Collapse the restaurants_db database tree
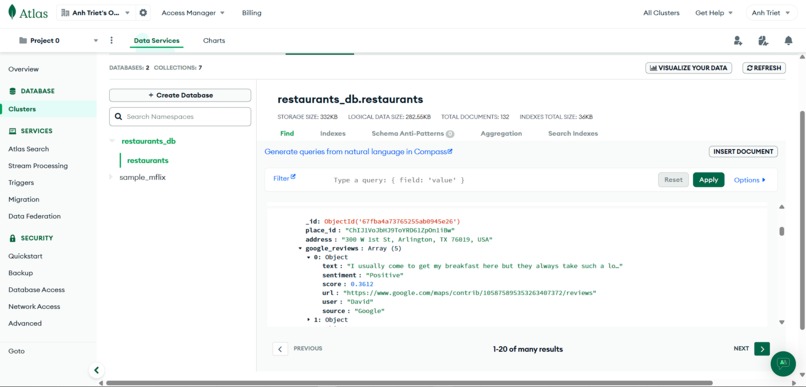Viewport: 806px width, 387px height. pos(112,141)
